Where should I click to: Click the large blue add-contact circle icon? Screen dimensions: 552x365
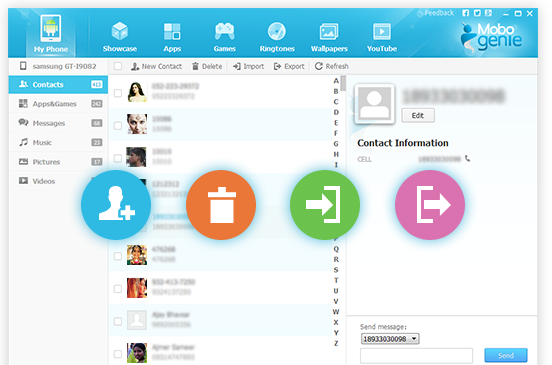click(116, 205)
